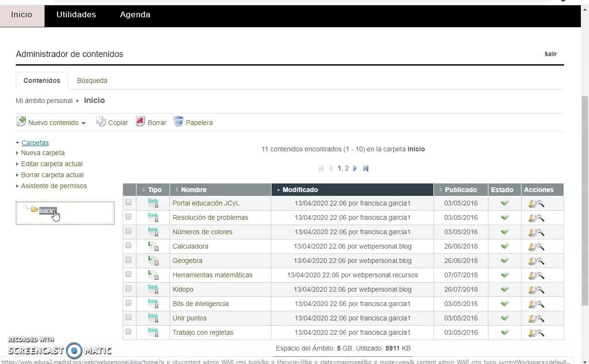Image resolution: width=589 pixels, height=364 pixels.
Task: Go to the last page arrow icon
Action: coord(366,168)
